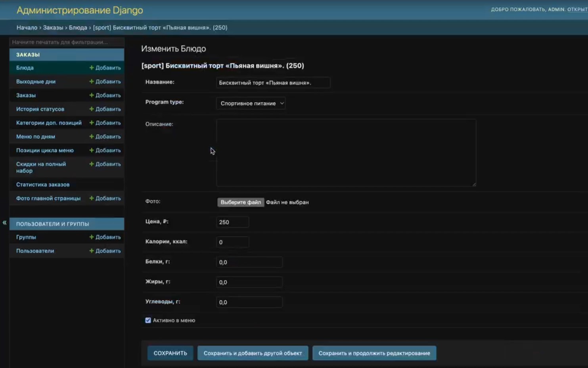Collapse the sidebar with the double-chevron icon
This screenshot has height=368, width=588.
click(x=4, y=223)
